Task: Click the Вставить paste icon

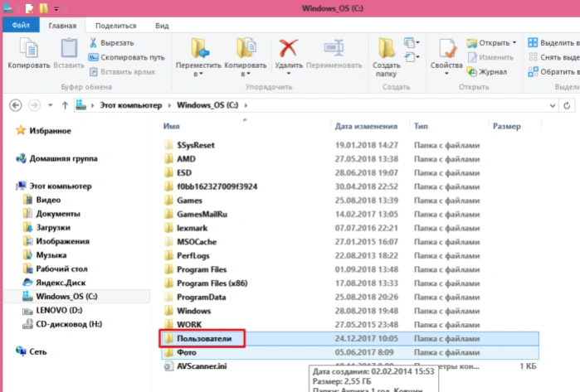Action: coord(69,48)
